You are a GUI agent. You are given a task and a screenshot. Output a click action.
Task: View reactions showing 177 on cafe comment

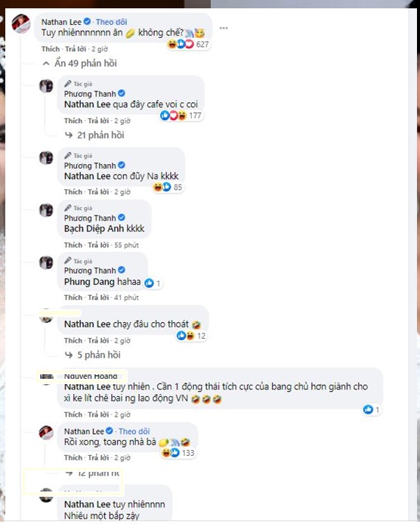tap(181, 116)
